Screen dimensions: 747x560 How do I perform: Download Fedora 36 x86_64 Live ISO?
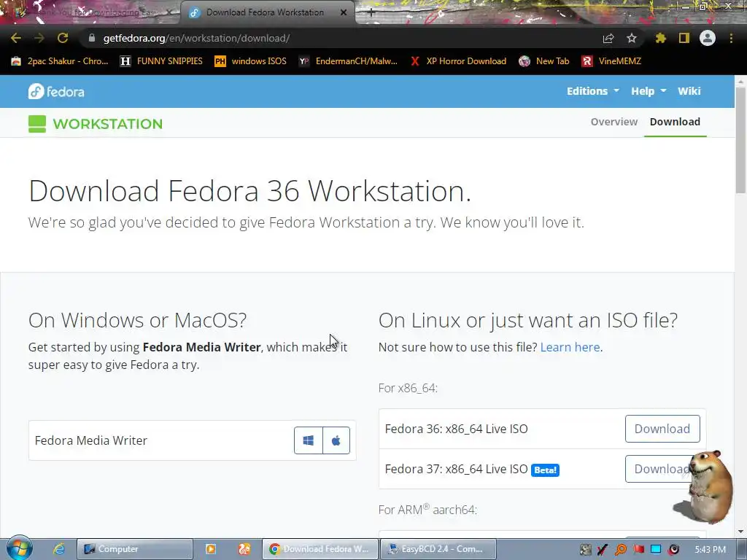pos(662,429)
